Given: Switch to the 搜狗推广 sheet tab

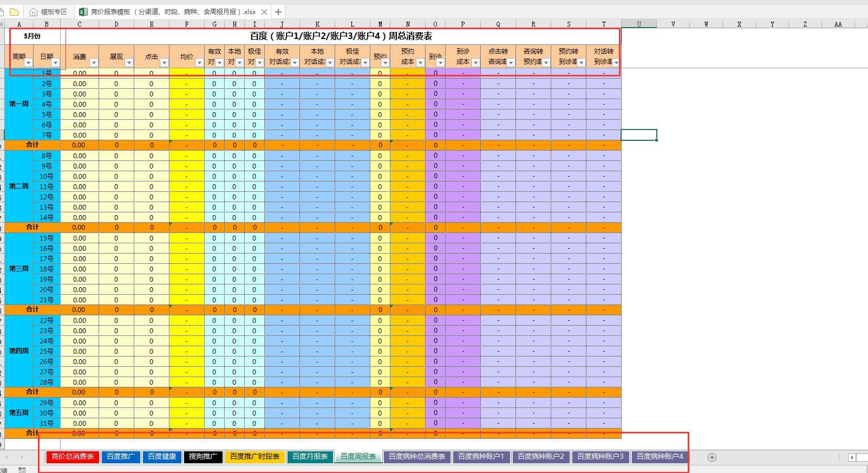Looking at the screenshot, I should point(203,457).
